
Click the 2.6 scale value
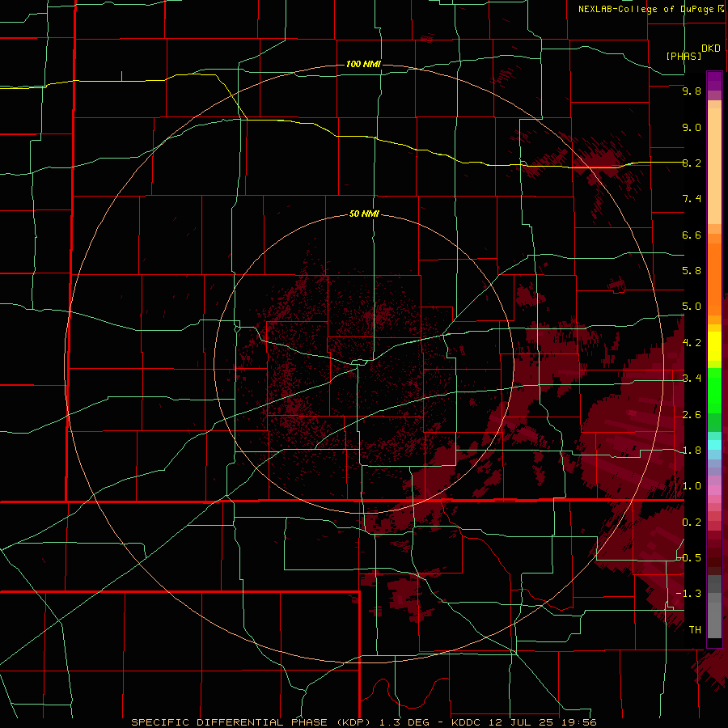click(x=692, y=415)
